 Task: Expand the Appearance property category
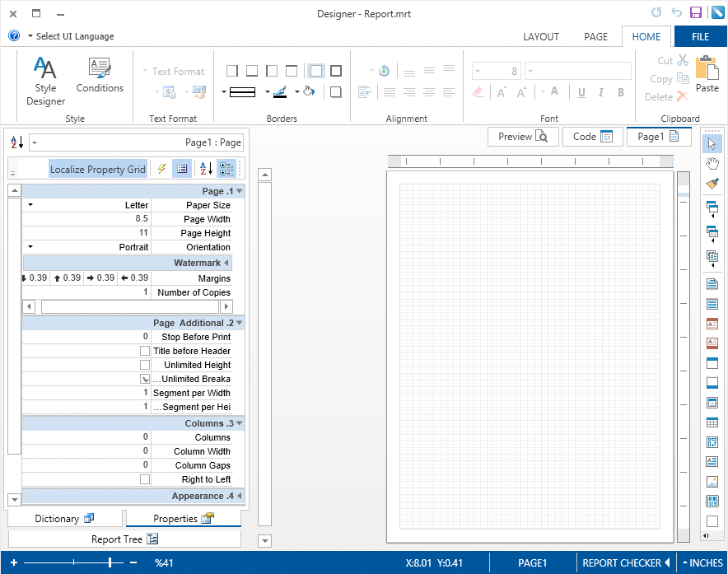click(240, 497)
